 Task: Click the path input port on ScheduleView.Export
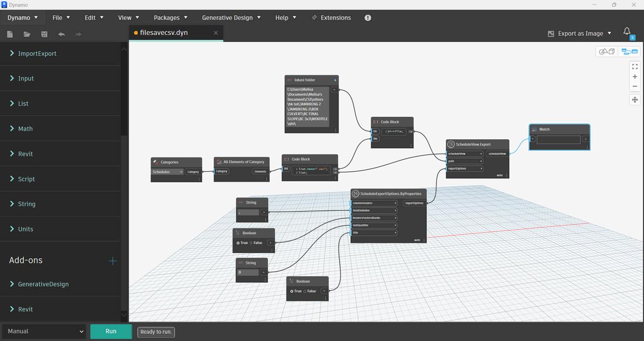coord(465,161)
